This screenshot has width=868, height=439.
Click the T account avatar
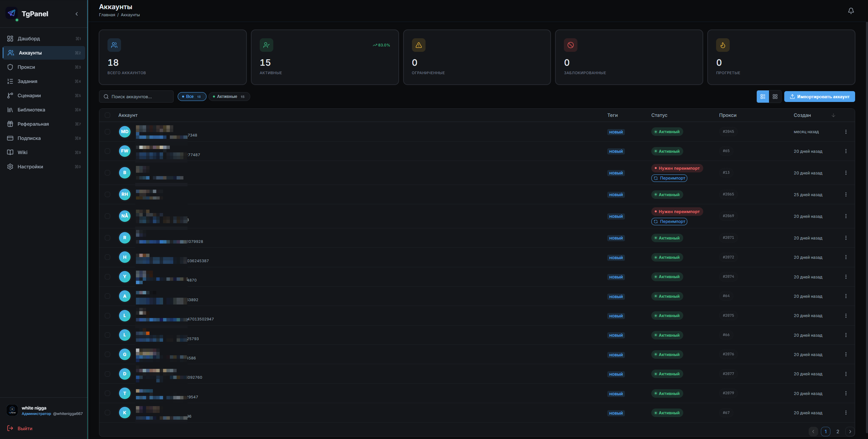(125, 393)
